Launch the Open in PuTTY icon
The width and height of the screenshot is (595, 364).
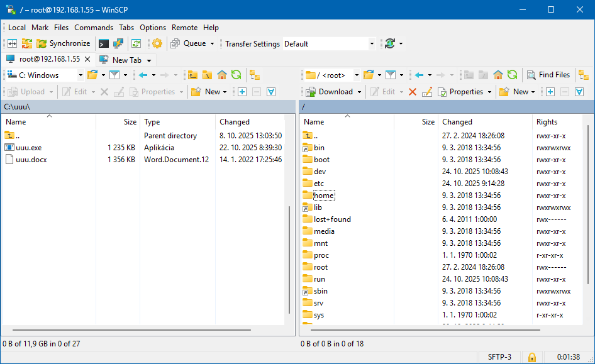118,43
